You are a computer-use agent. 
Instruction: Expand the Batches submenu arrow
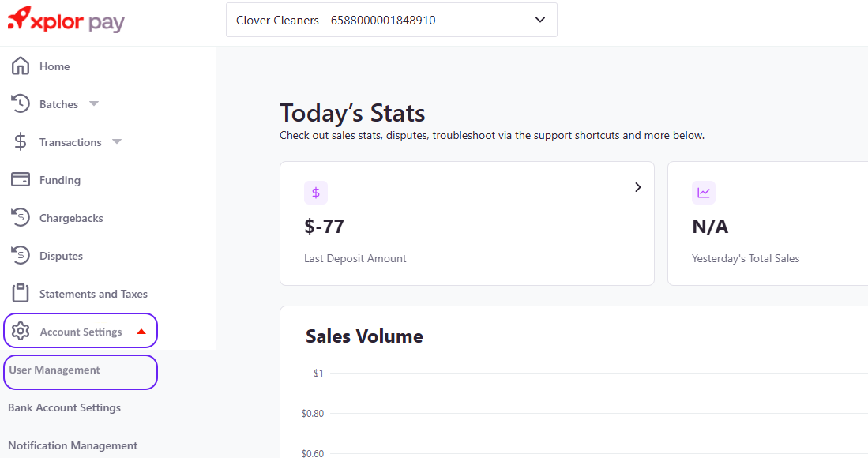tap(94, 104)
